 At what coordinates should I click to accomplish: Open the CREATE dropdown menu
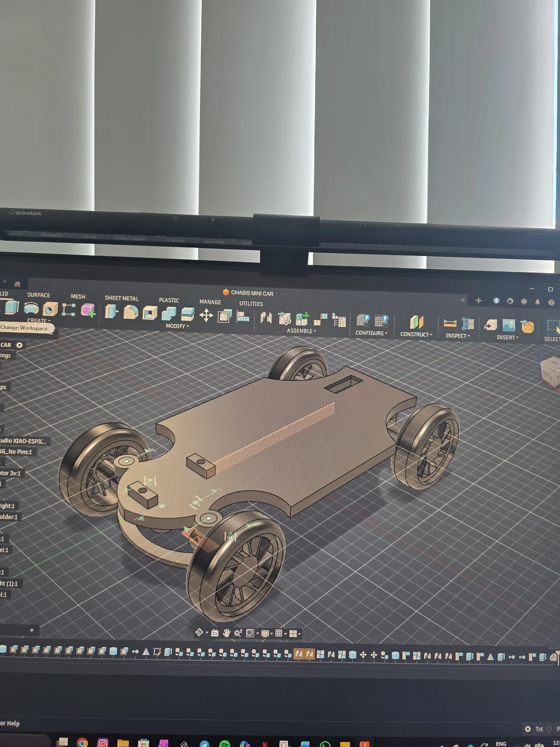[x=39, y=321]
